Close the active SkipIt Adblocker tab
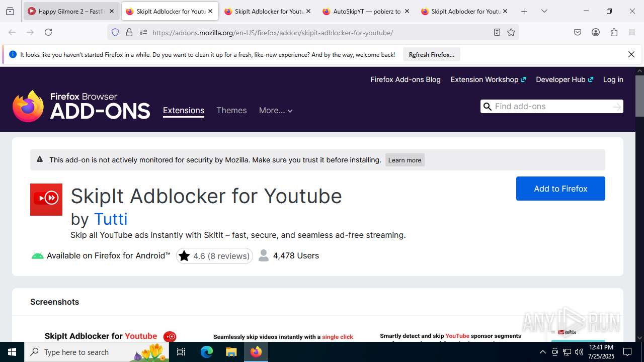The image size is (644, 362). pyautogui.click(x=210, y=11)
